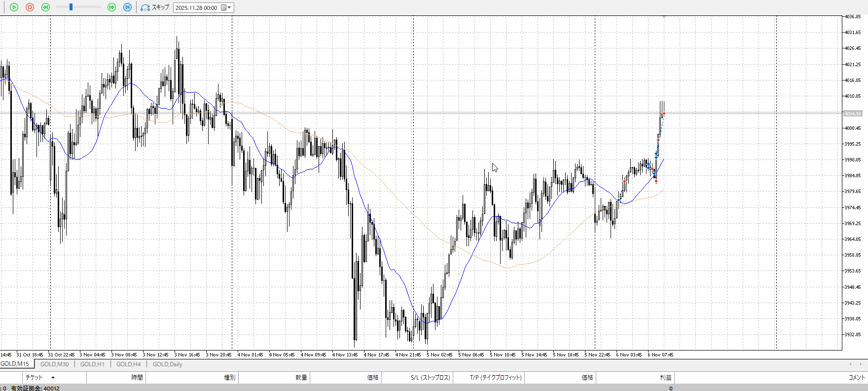Screen dimensions: 868x391
Task: Click the green fast-forward speed-up icon
Action: [111, 7]
